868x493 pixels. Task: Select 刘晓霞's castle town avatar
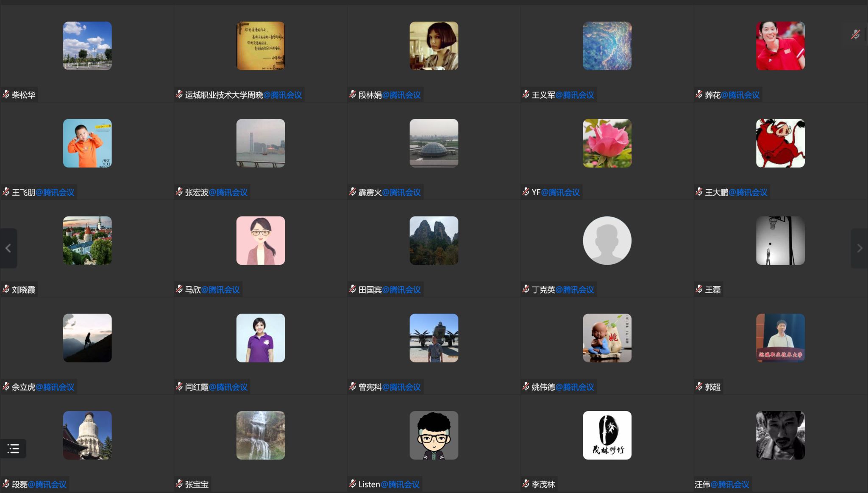pos(87,241)
